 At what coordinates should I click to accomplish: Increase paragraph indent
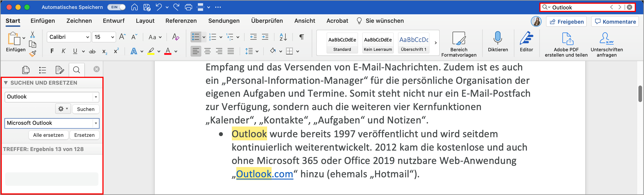pos(265,37)
